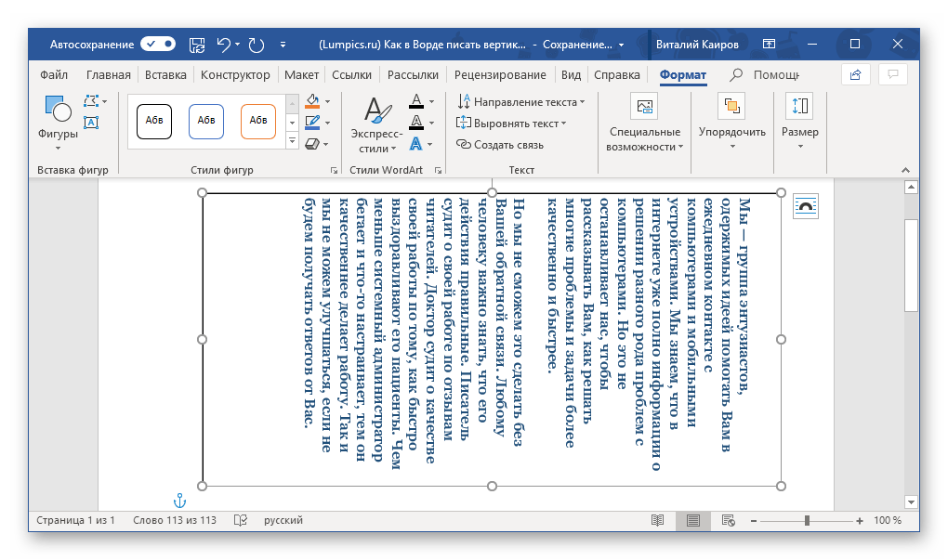
Task: Switch to the Вставка tab
Action: [x=165, y=75]
